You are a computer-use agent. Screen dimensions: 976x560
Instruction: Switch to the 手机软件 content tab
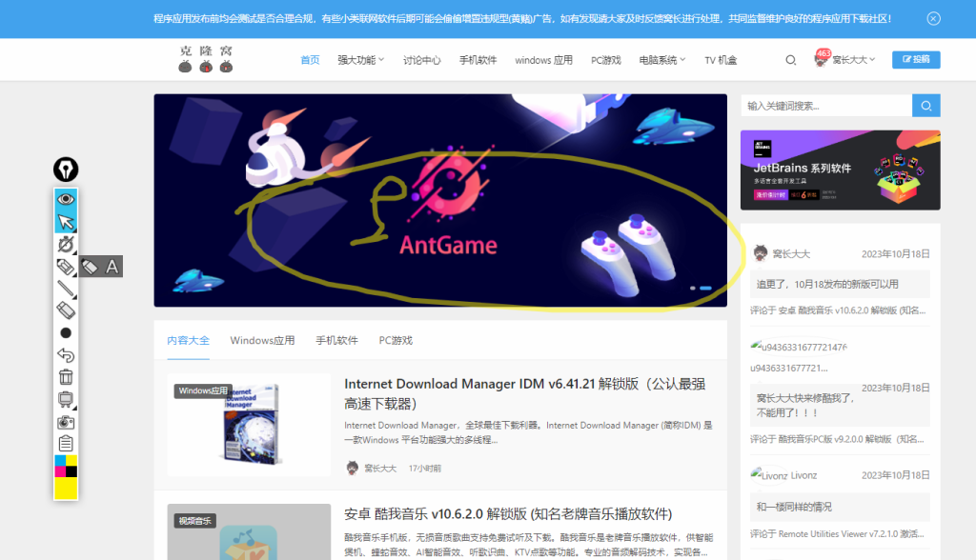click(x=336, y=340)
